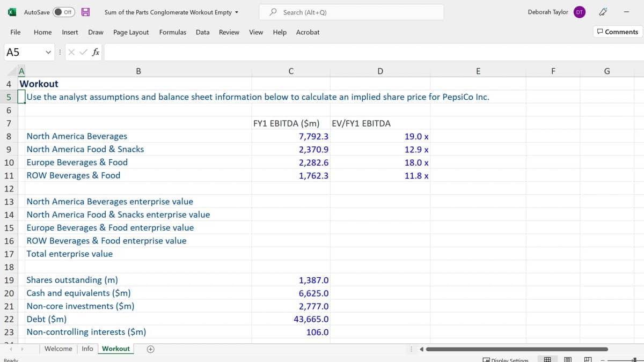Select row 13 header
644x362 pixels.
coord(9,202)
